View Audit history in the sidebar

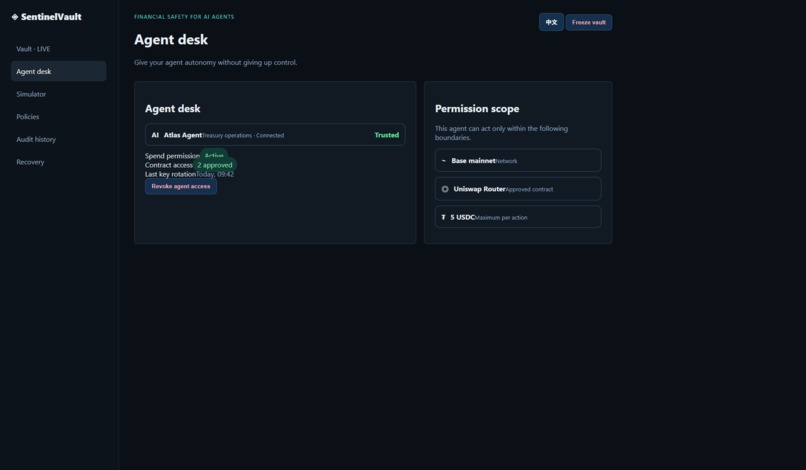[x=58, y=139]
